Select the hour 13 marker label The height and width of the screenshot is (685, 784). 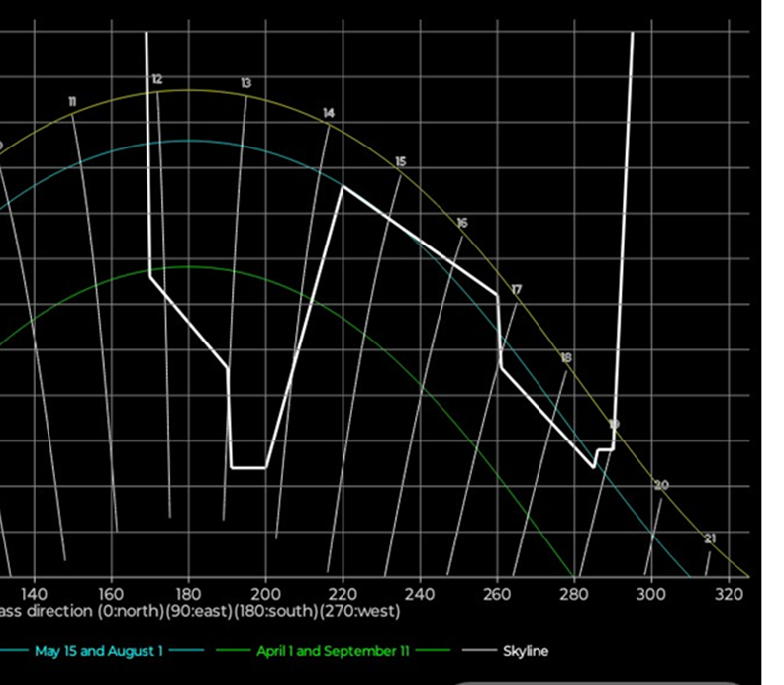click(245, 83)
